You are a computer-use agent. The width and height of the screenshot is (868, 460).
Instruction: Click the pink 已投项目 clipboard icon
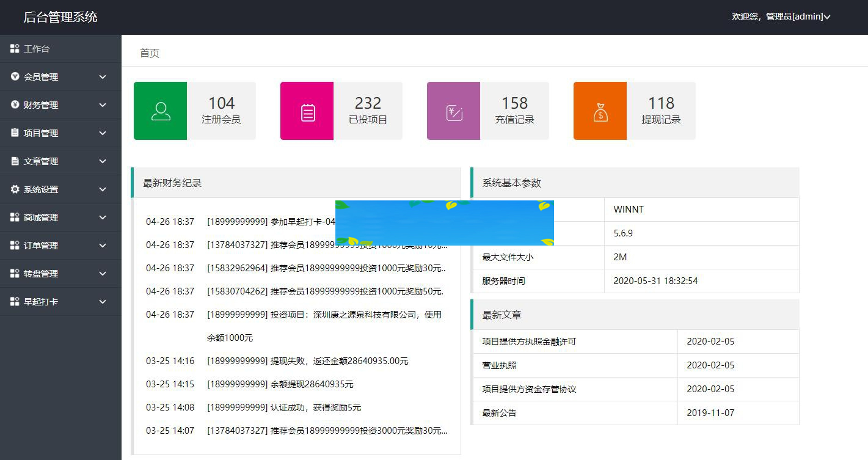click(307, 111)
